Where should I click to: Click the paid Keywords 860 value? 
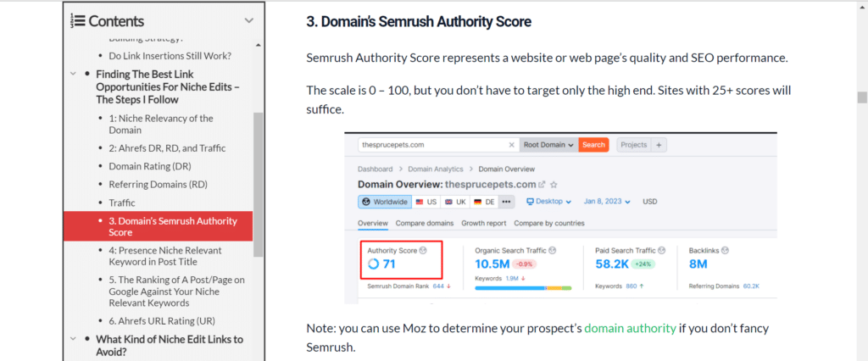pos(631,286)
